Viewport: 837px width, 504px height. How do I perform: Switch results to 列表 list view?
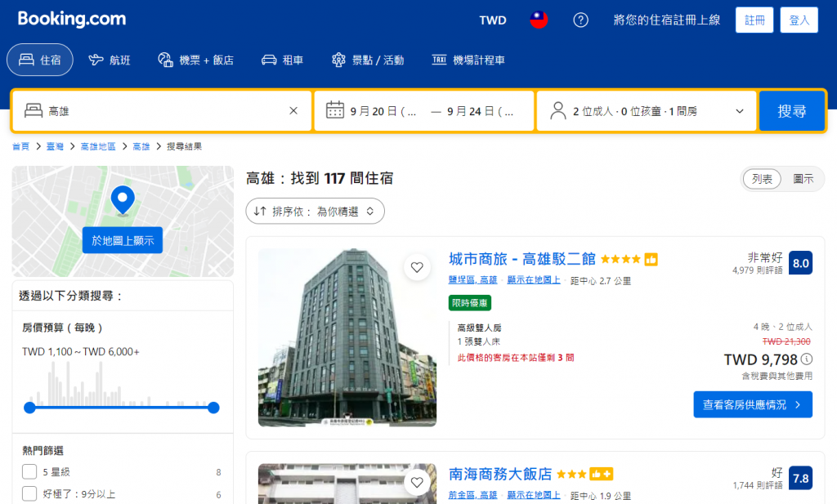tap(762, 179)
